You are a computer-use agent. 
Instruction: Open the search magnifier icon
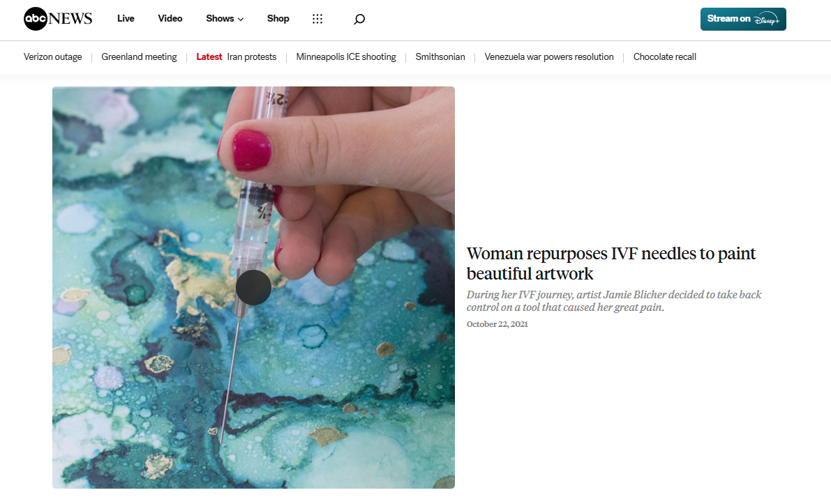359,19
